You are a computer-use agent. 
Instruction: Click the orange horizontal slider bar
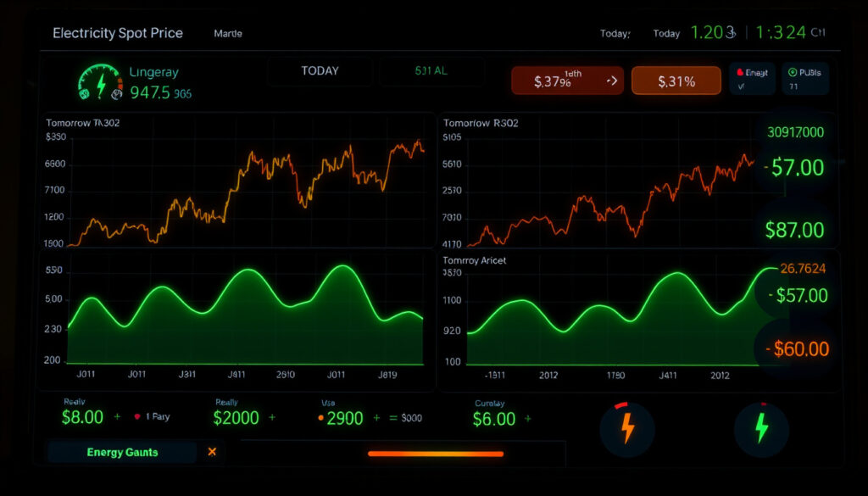coord(436,454)
